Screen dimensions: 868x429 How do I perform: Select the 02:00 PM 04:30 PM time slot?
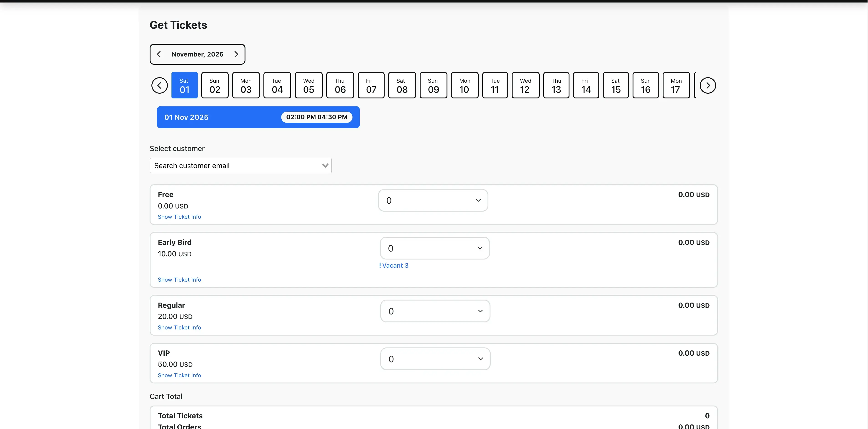point(317,117)
